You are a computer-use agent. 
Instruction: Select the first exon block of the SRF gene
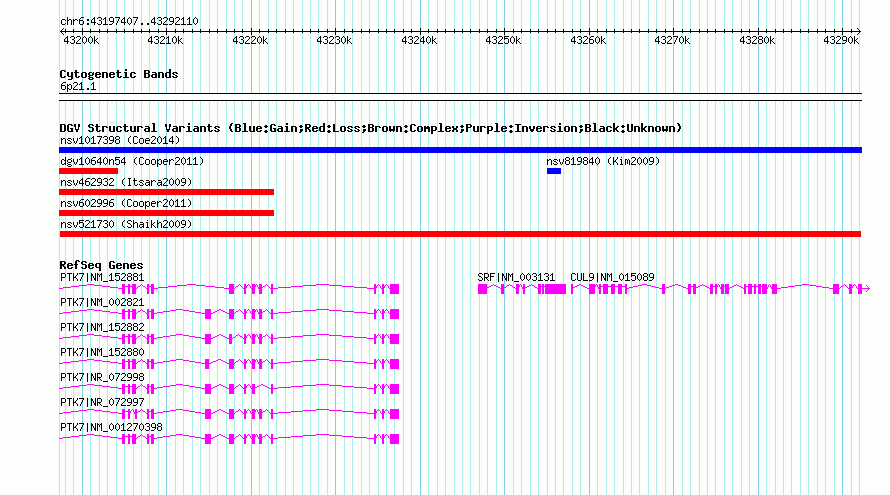point(482,290)
